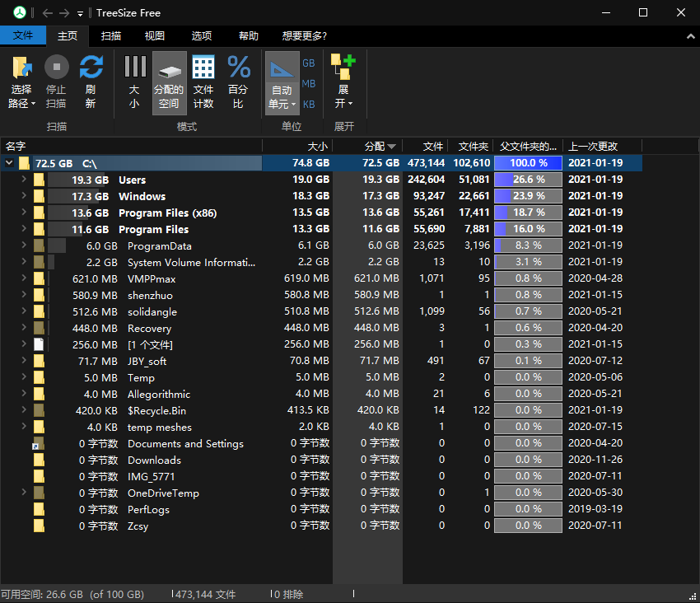Collapse the C:\ root node
This screenshot has height=603, width=700.
[9, 163]
